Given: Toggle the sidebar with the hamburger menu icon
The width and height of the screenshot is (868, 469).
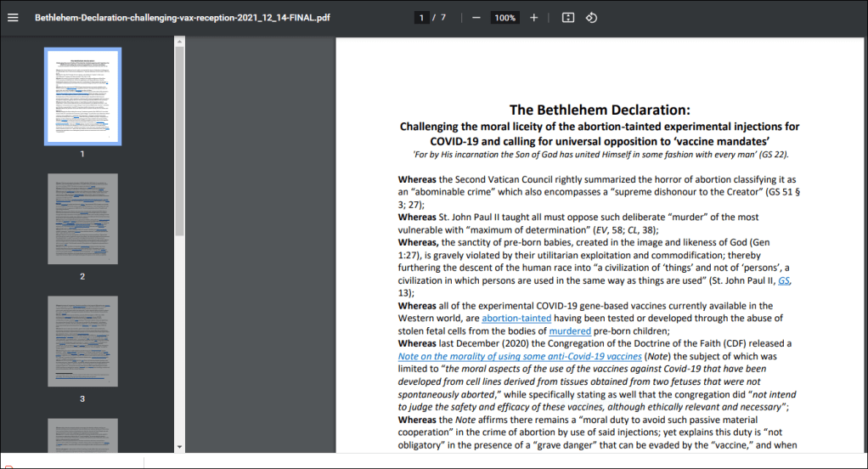Looking at the screenshot, I should [13, 18].
